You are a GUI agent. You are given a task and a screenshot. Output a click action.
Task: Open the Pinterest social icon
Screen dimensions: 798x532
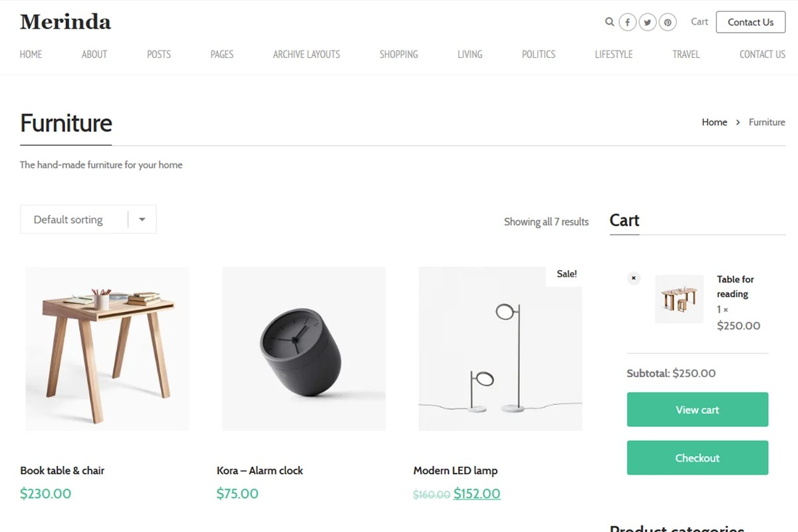[668, 23]
